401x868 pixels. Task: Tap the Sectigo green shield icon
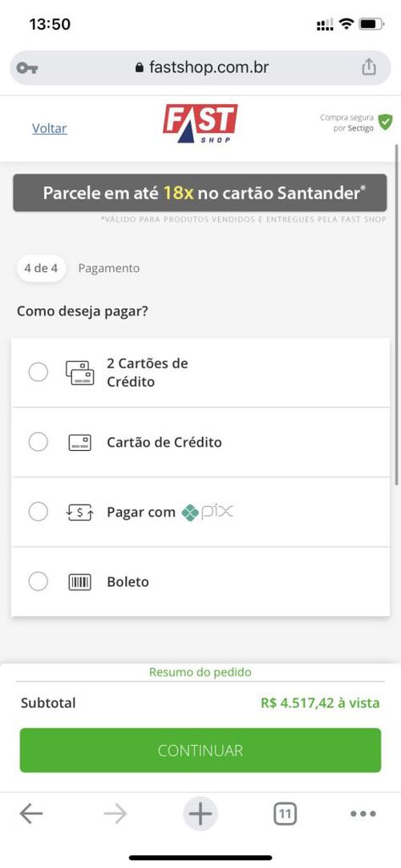coord(386,122)
